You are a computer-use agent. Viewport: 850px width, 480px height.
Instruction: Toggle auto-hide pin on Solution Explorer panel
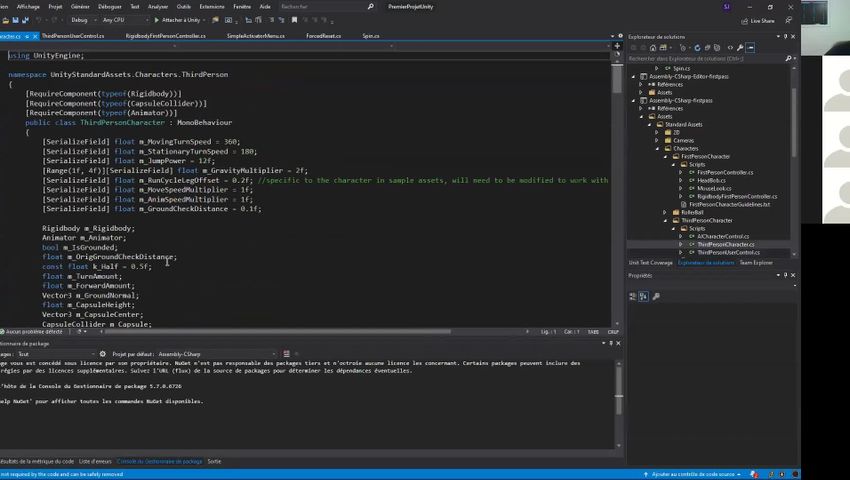point(785,36)
